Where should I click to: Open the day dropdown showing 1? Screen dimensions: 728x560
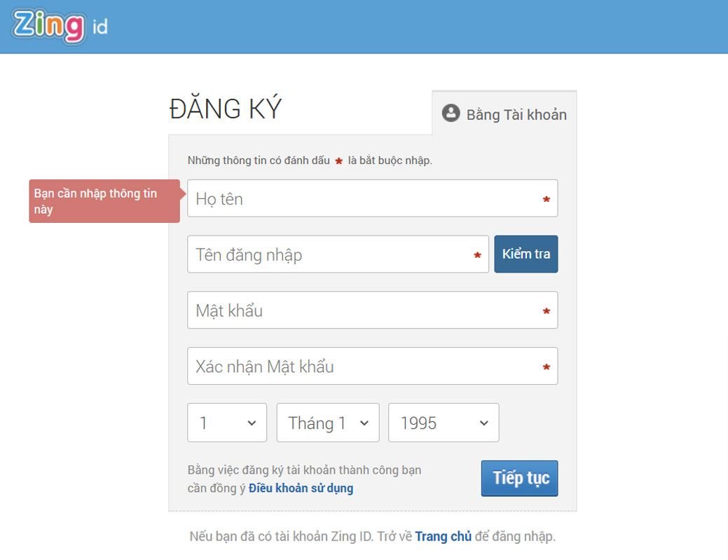pyautogui.click(x=227, y=423)
